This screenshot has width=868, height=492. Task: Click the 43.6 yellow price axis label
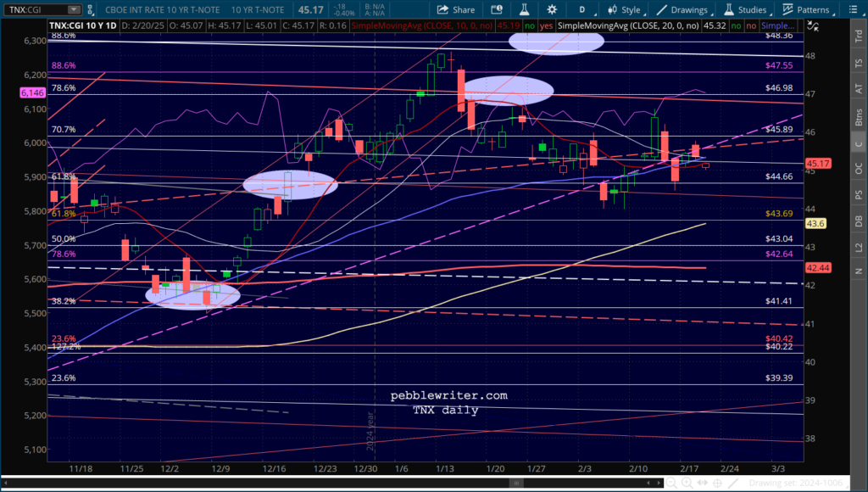click(815, 223)
